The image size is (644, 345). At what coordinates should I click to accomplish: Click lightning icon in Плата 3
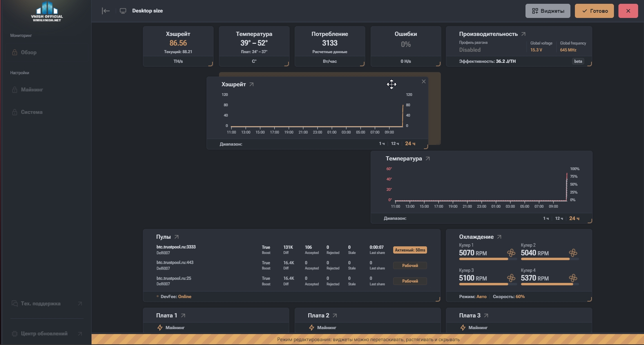tap(463, 328)
